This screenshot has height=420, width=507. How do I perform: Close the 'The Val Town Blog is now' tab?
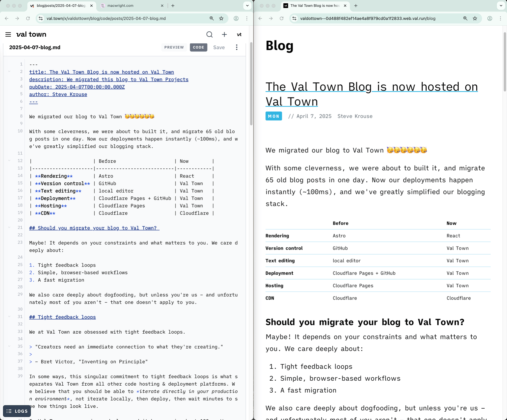pos(345,6)
